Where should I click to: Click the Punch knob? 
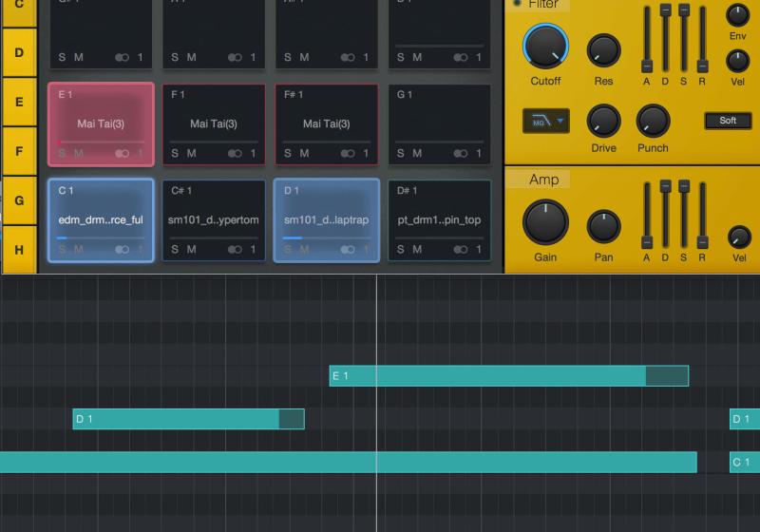(x=653, y=121)
